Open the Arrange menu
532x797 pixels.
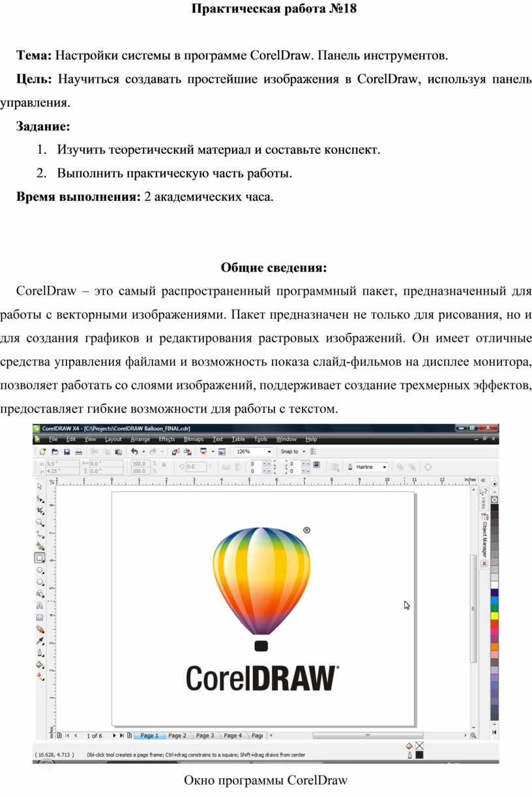[x=140, y=439]
